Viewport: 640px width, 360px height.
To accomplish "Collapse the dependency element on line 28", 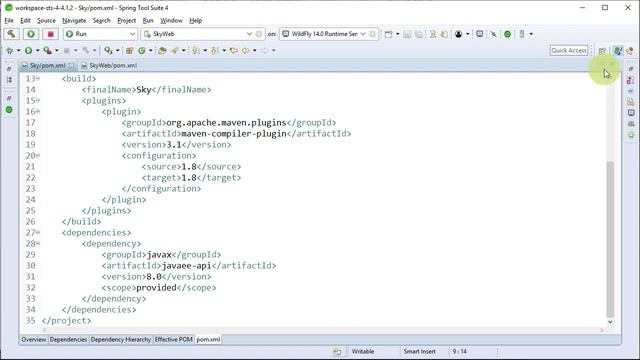I will point(38,243).
